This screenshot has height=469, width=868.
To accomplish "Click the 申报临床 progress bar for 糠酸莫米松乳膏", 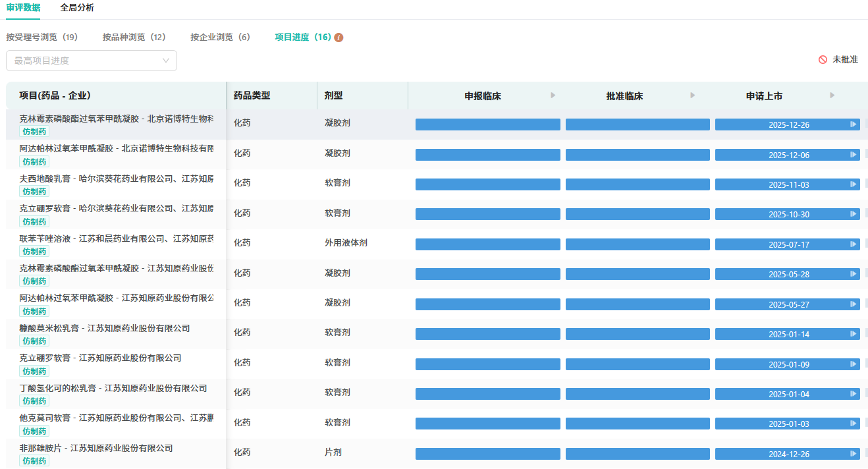I will point(487,334).
